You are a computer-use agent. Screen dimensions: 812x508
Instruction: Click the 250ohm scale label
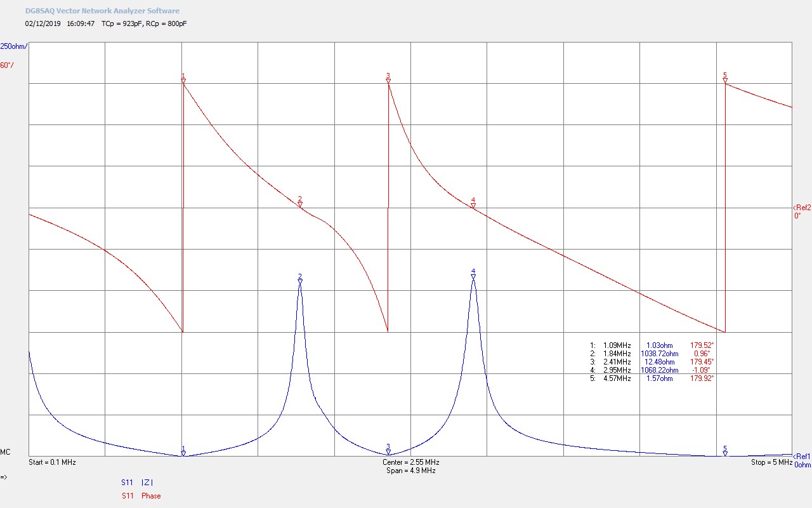[x=14, y=46]
